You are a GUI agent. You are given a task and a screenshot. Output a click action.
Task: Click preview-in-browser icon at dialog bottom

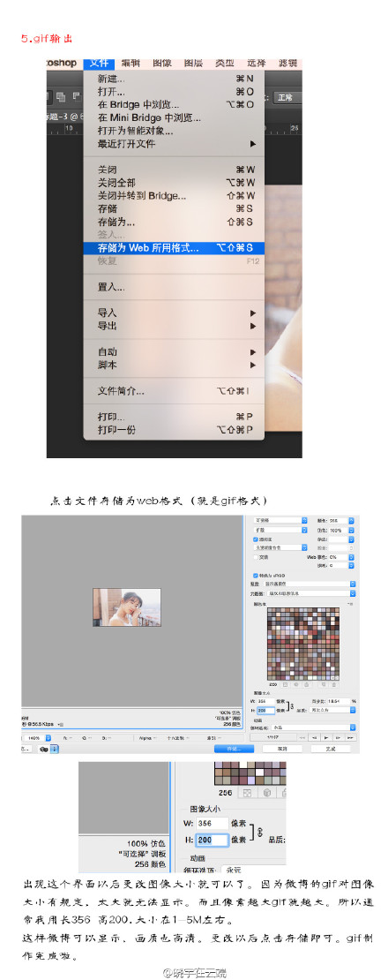44,748
